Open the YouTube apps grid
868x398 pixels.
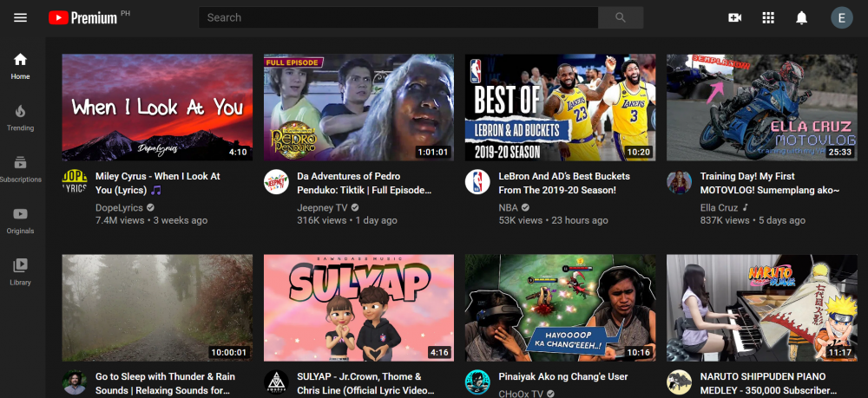coord(768,17)
